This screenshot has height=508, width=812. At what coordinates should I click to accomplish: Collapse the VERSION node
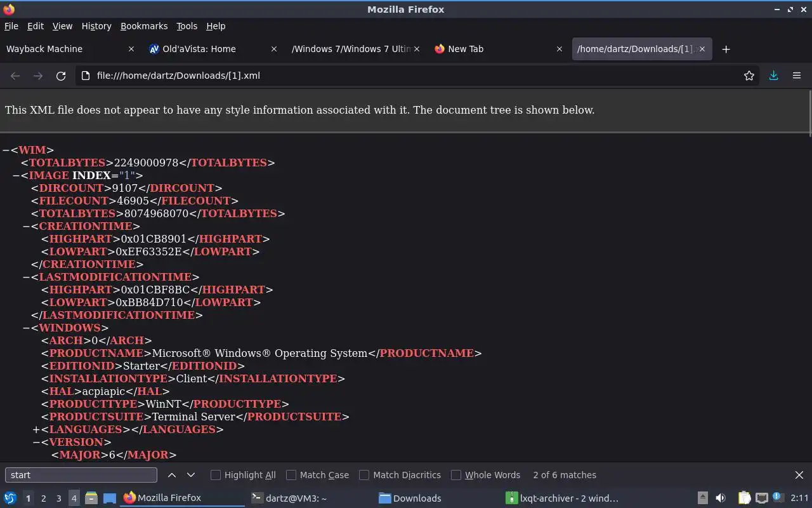36,442
